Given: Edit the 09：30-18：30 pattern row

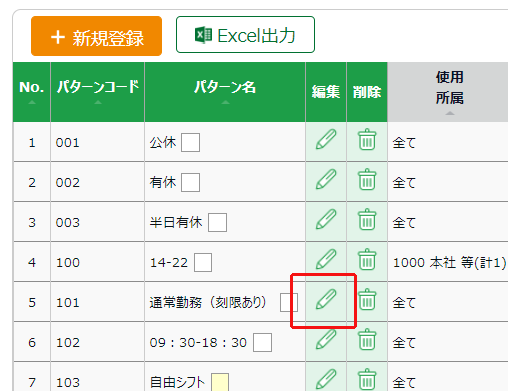Looking at the screenshot, I should click(x=326, y=339).
